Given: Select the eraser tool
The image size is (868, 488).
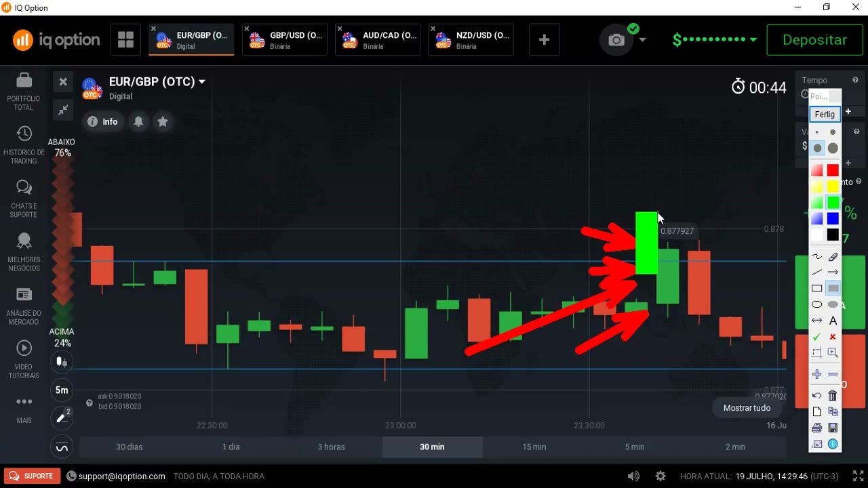Looking at the screenshot, I should coord(833,256).
